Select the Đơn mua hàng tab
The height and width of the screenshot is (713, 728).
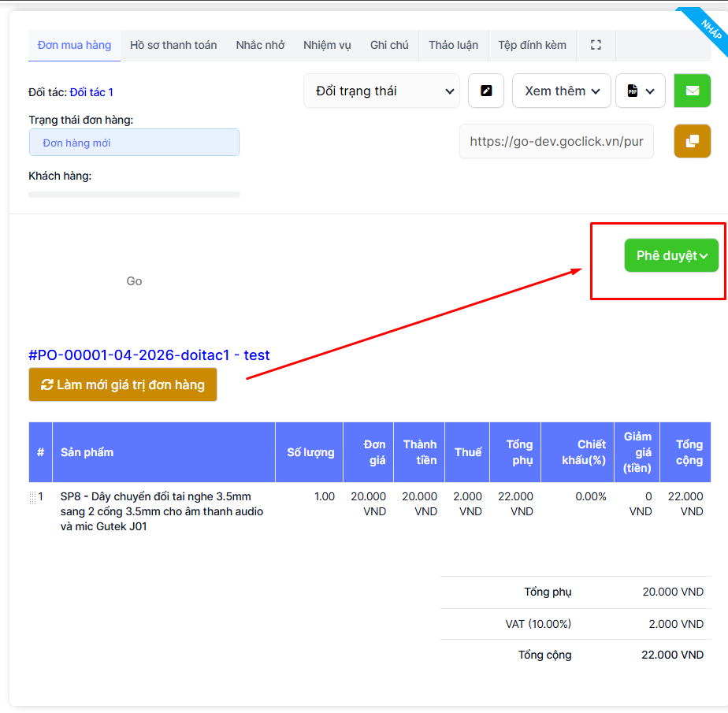click(x=74, y=46)
